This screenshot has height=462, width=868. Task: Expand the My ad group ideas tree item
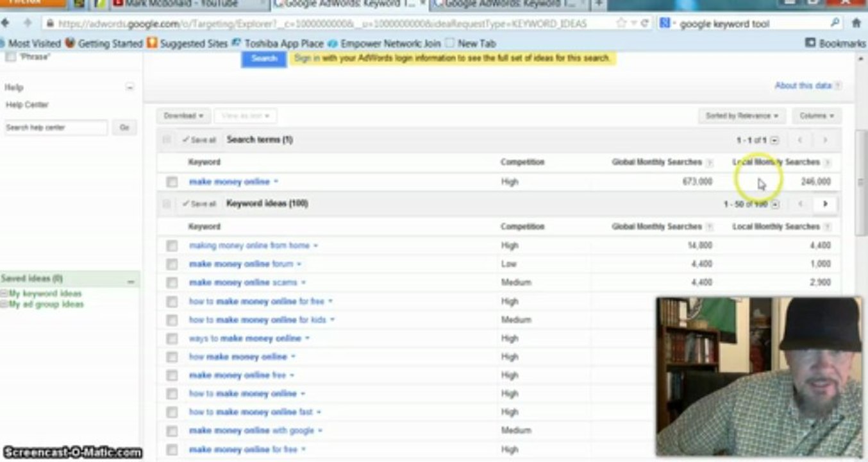coord(4,304)
